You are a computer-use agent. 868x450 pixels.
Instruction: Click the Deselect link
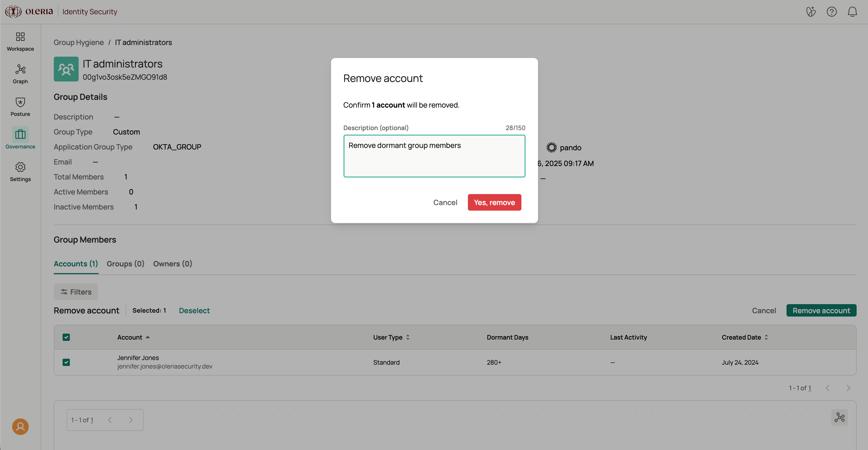[x=194, y=311]
